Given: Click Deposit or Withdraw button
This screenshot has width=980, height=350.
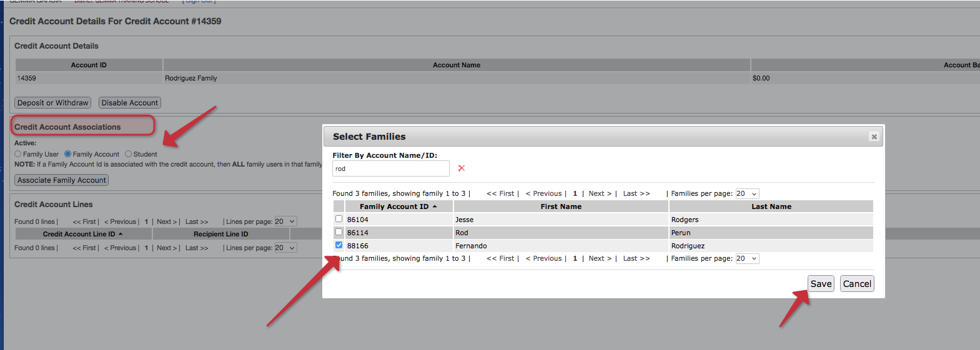Looking at the screenshot, I should pyautogui.click(x=53, y=103).
